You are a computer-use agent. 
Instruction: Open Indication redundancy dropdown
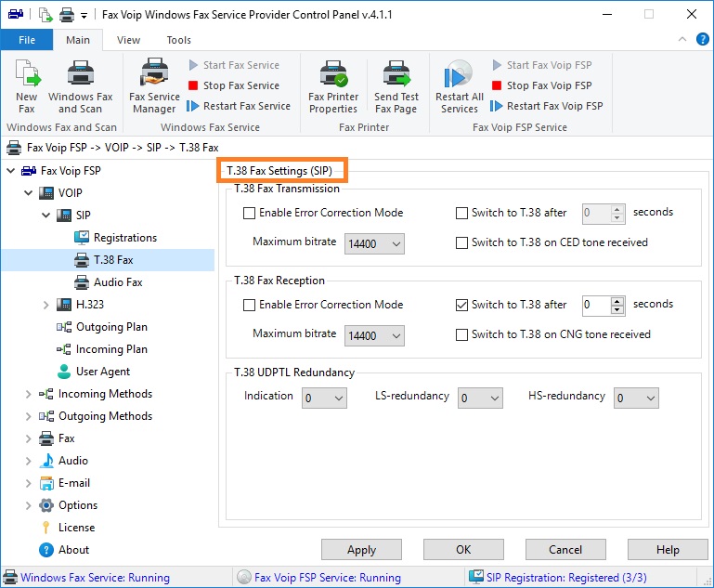(324, 398)
